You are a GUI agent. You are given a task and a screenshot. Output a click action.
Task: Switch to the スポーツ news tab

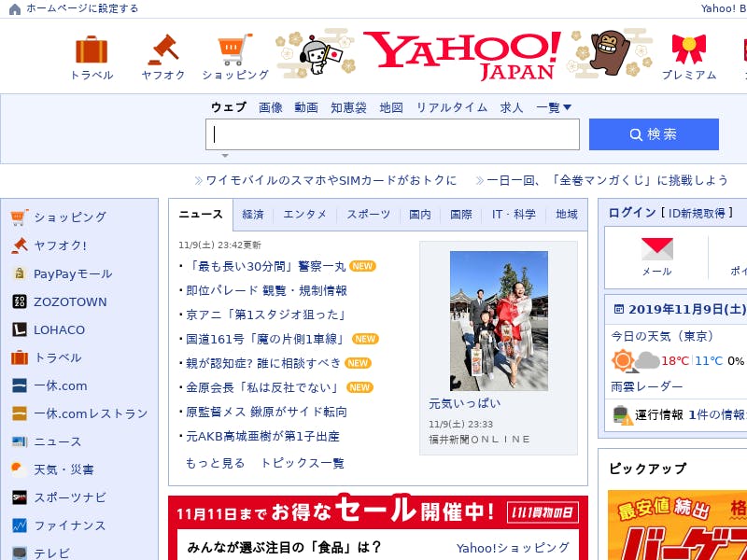(368, 215)
